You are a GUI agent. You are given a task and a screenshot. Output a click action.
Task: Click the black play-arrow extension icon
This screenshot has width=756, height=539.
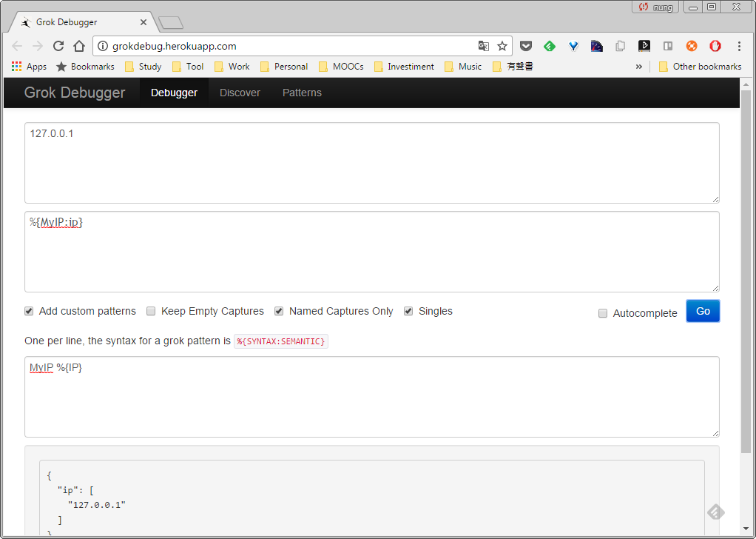point(644,47)
